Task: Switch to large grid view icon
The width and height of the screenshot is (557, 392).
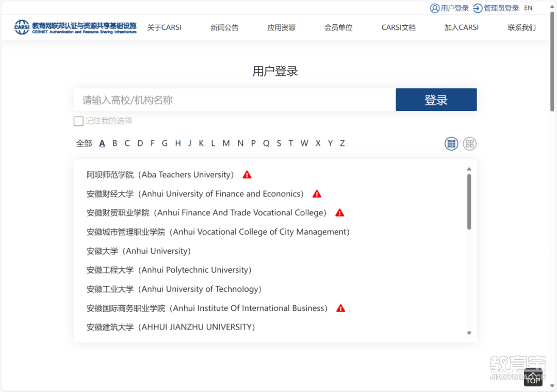Action: coord(470,143)
